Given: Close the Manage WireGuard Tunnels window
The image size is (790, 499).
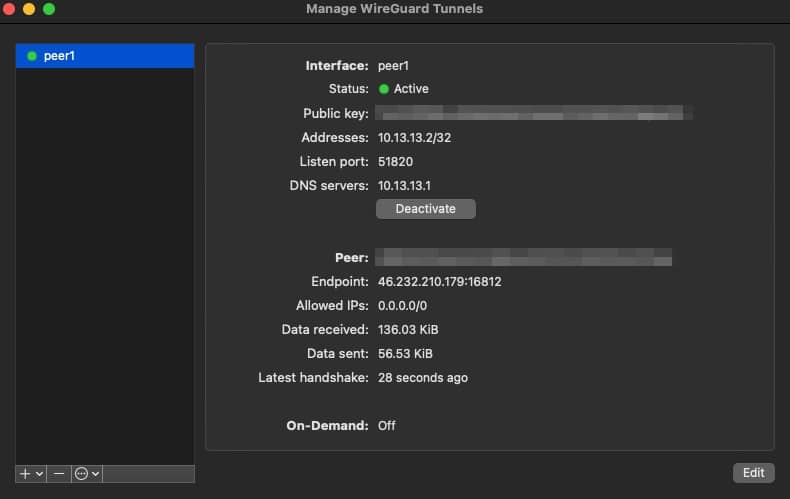Looking at the screenshot, I should (9, 9).
